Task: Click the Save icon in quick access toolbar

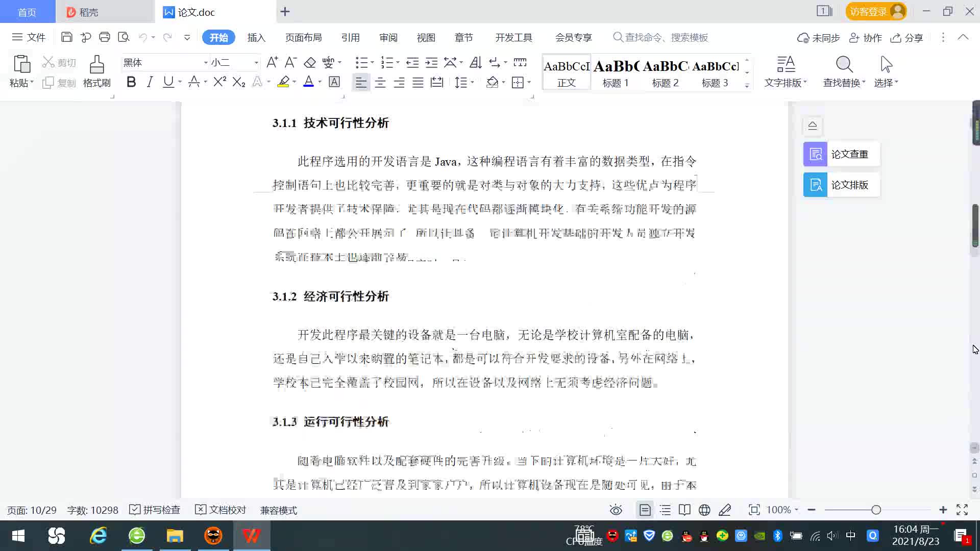Action: [66, 37]
